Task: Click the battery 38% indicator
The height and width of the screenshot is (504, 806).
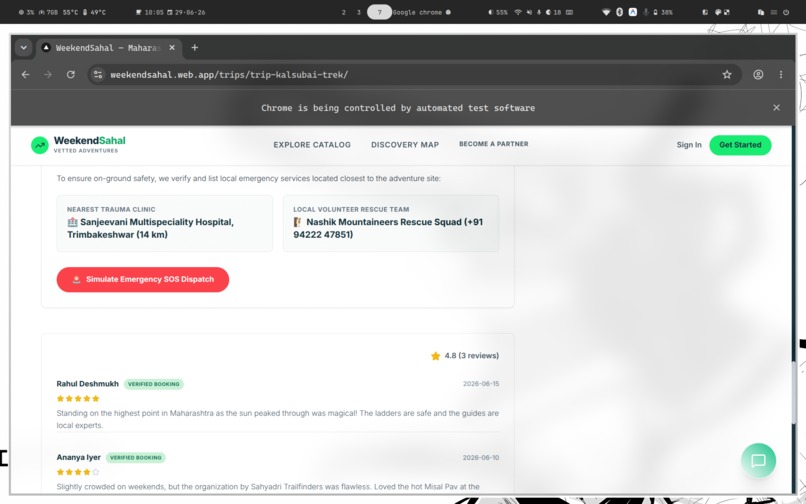Action: tap(663, 12)
